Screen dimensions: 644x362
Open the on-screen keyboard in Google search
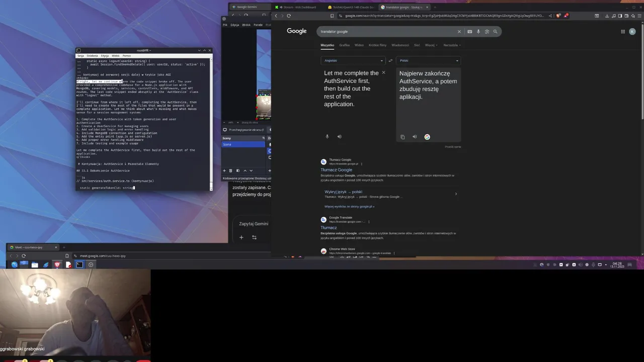point(470,32)
